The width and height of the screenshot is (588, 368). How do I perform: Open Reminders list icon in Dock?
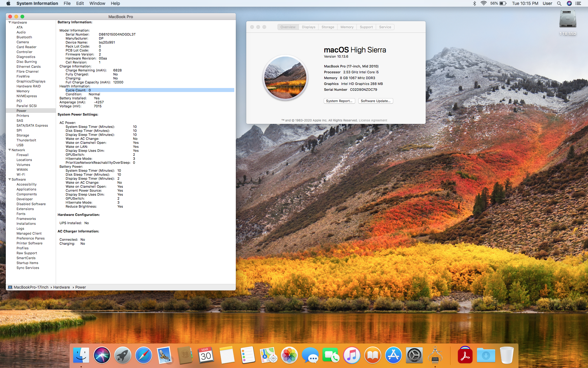click(x=248, y=355)
